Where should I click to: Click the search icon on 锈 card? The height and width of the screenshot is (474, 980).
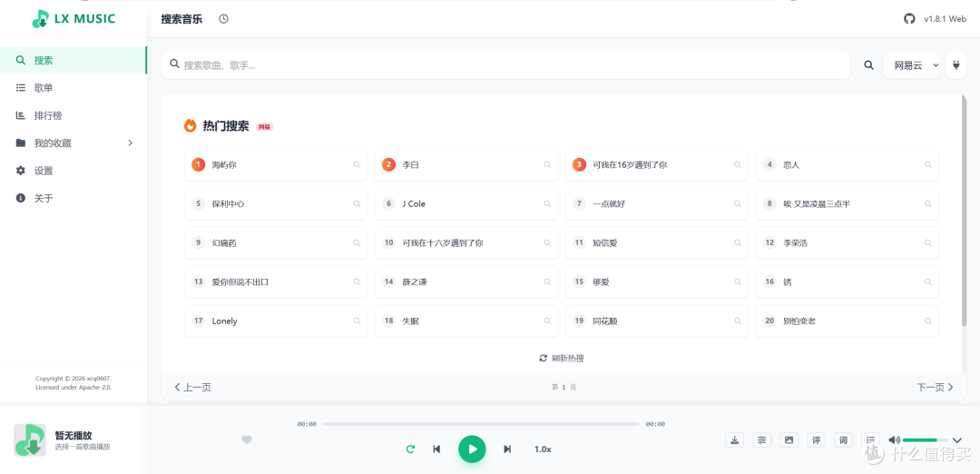coord(928,282)
